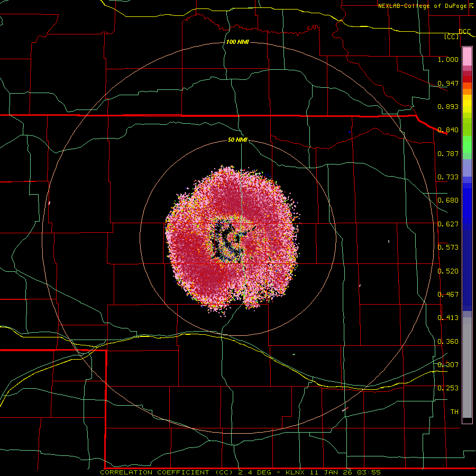Click the Correlation Coefficient KLNX caption at bottom
Image resolution: width=476 pixels, height=476 pixels.
tap(240, 472)
